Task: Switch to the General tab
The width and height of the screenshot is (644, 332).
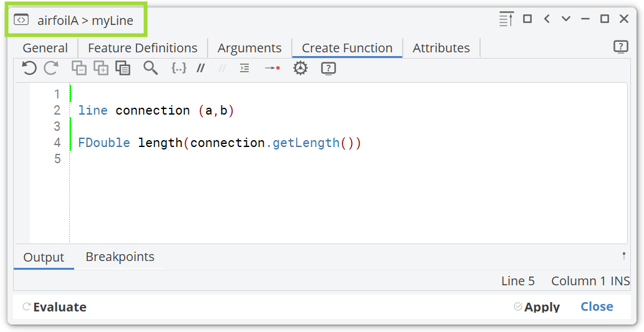Action: coord(45,48)
